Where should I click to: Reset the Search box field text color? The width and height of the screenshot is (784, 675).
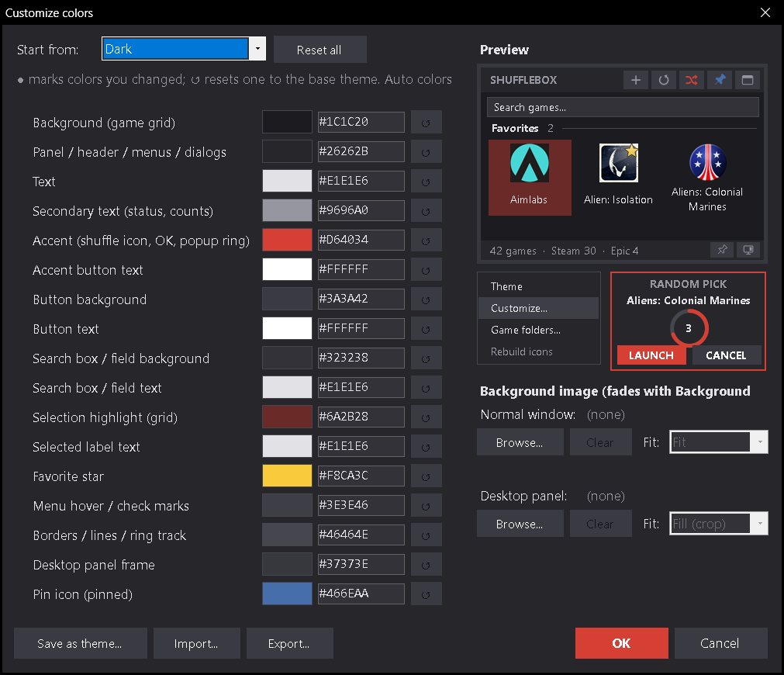pos(426,388)
